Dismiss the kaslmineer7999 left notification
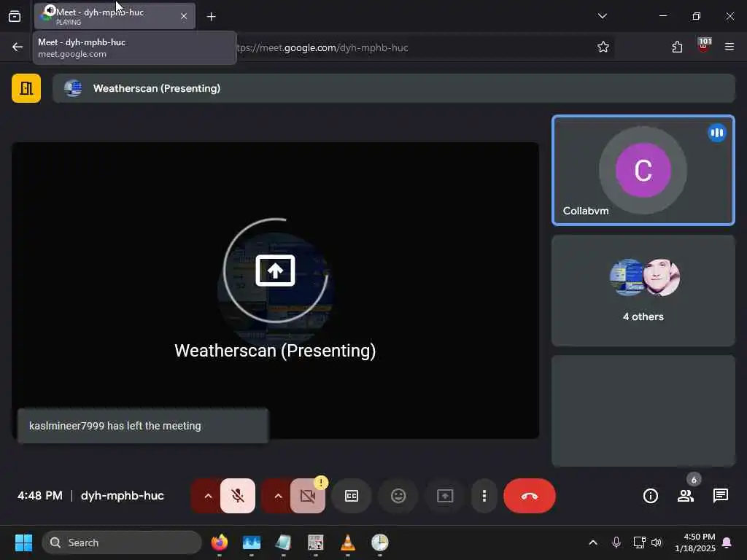This screenshot has height=560, width=747. pyautogui.click(x=143, y=426)
